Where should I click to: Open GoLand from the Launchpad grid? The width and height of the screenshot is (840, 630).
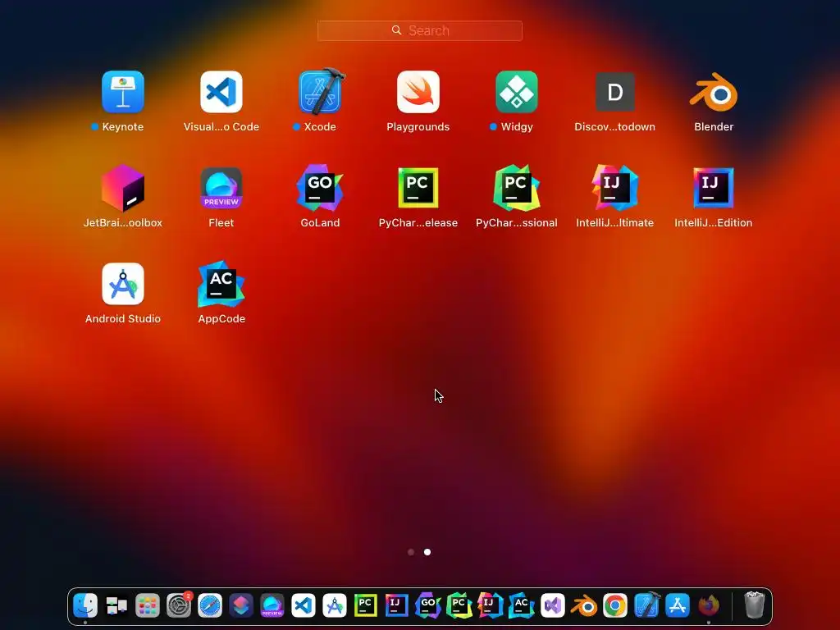pyautogui.click(x=320, y=188)
